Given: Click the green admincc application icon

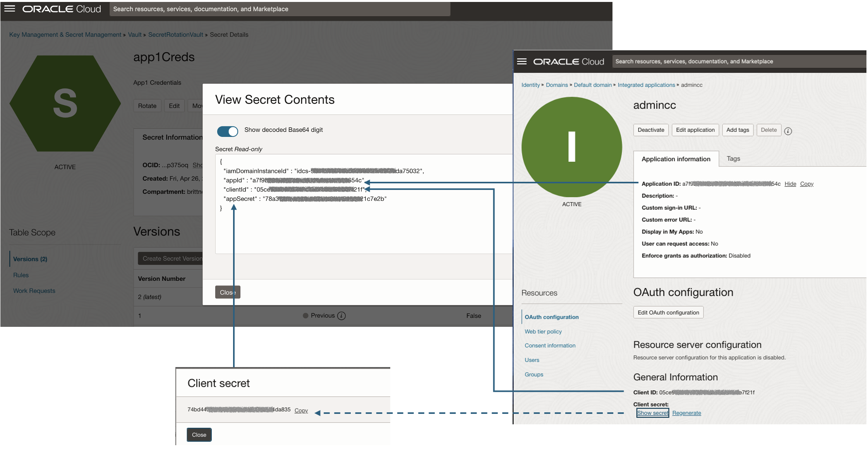Looking at the screenshot, I should pyautogui.click(x=571, y=147).
